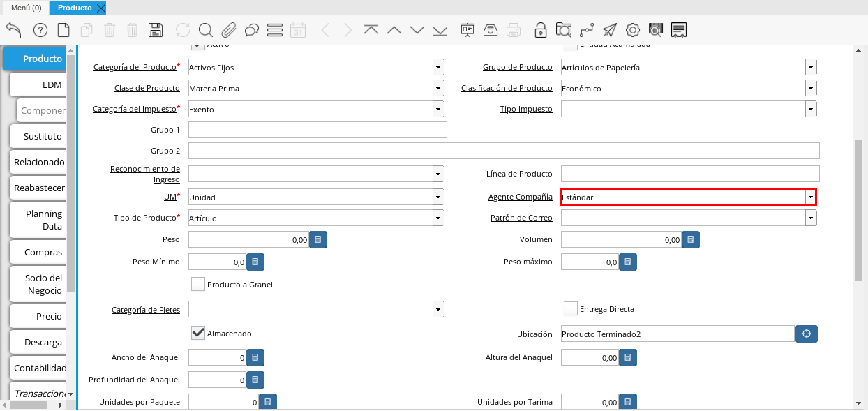Screen dimensions: 868x411
Task: Expand the UM dropdown list
Action: (438, 197)
